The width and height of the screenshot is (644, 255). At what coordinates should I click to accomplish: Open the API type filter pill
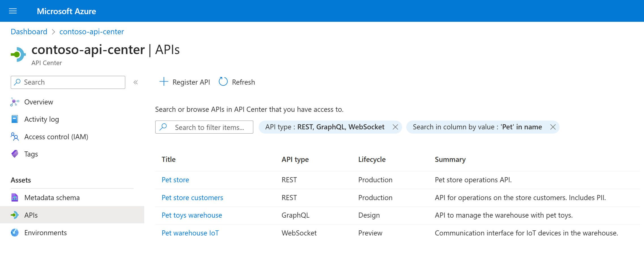point(325,127)
